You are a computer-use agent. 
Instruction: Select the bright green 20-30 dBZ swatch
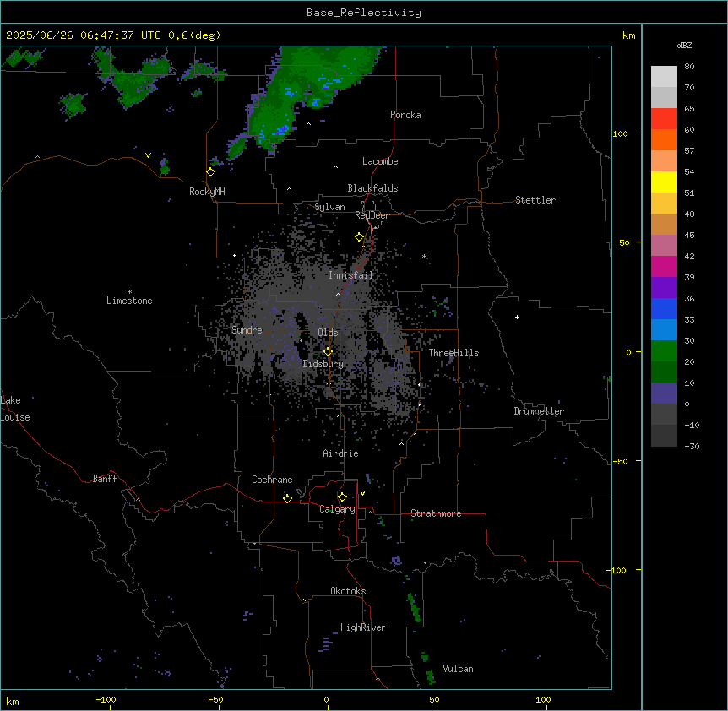pyautogui.click(x=664, y=351)
